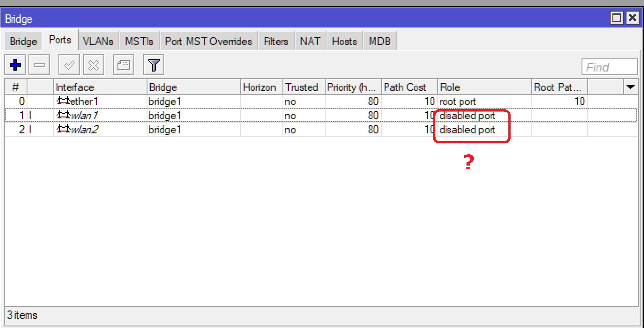Click the Trusted 'no' in wlan1 row
The width and height of the screenshot is (644, 328).
pos(290,116)
